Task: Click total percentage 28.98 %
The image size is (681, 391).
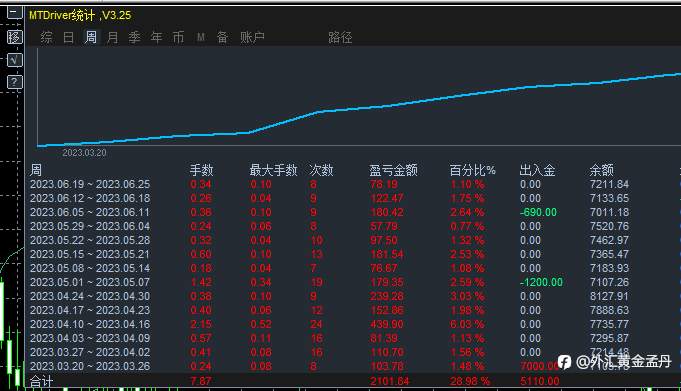Action: click(470, 381)
